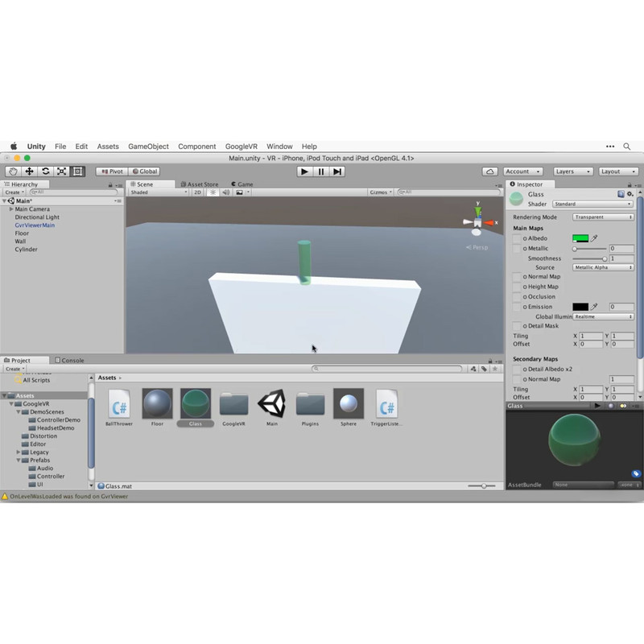The height and width of the screenshot is (644, 644).
Task: Select the Hand tool in toolbar
Action: click(13, 171)
